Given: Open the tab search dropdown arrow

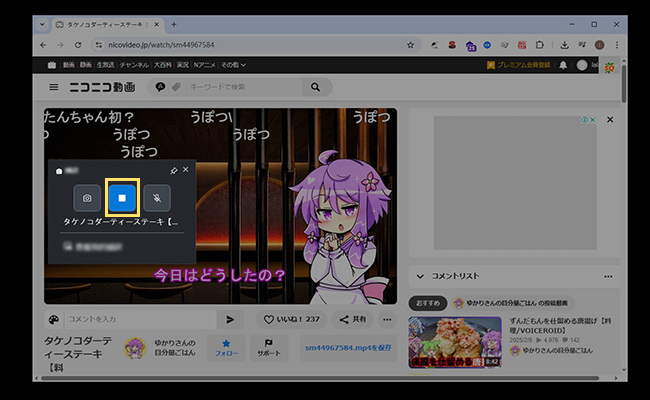Looking at the screenshot, I should pos(42,24).
